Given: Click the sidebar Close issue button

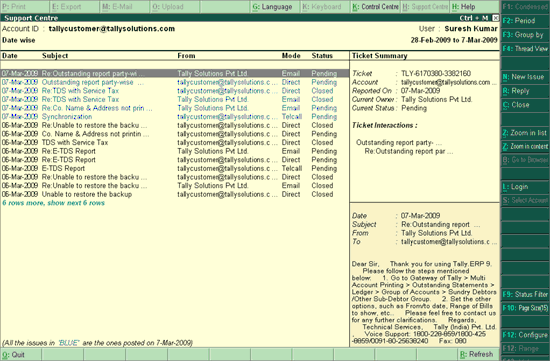Looking at the screenshot, I should (525, 105).
